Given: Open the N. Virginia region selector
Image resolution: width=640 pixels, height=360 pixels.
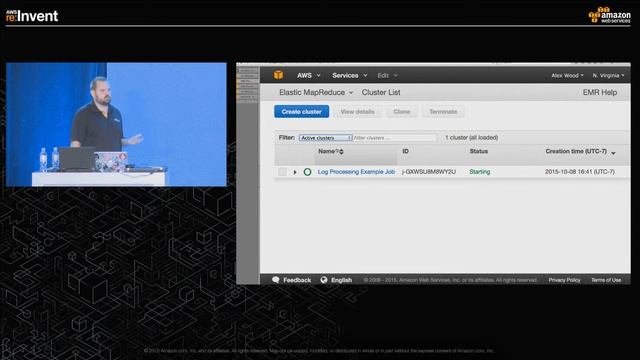Looking at the screenshot, I should [x=608, y=76].
